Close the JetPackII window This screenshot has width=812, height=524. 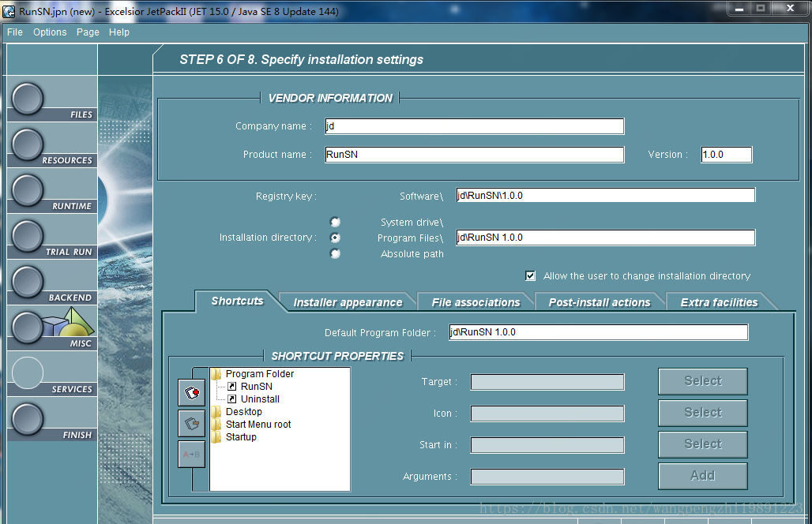[790, 8]
